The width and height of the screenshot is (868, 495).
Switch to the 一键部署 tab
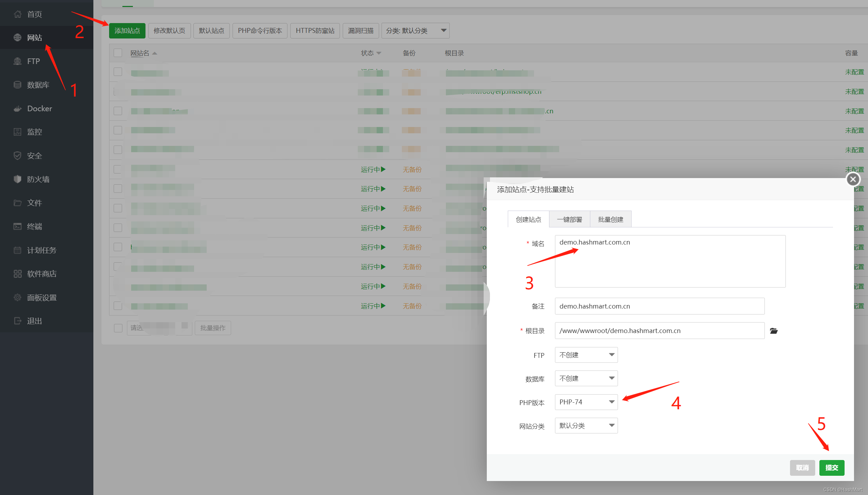click(x=569, y=219)
